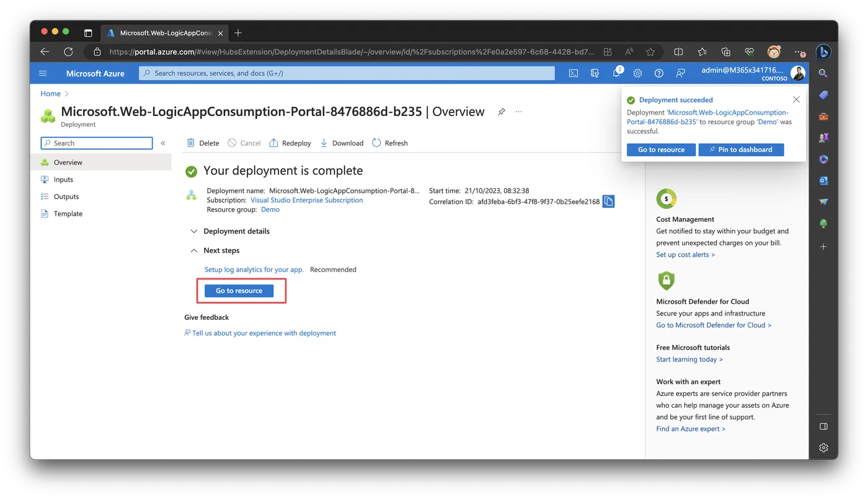Focus the left menu Search field
Image resolution: width=868 pixels, height=499 pixels.
[x=97, y=143]
